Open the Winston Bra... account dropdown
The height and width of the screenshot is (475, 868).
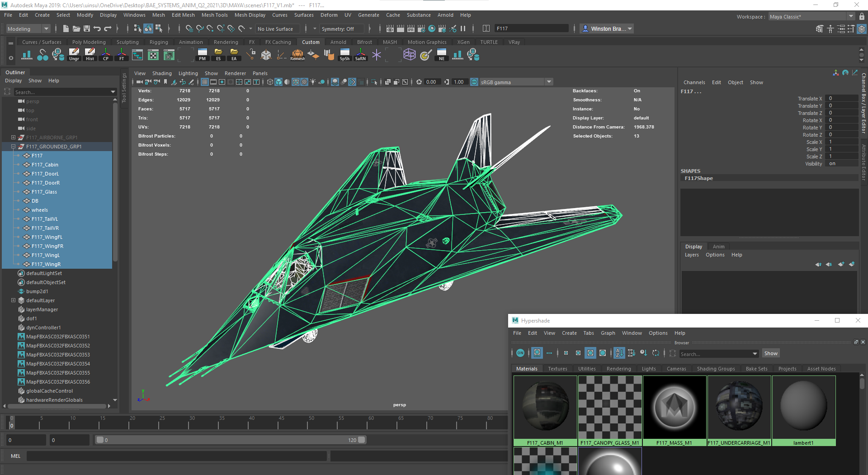[607, 28]
